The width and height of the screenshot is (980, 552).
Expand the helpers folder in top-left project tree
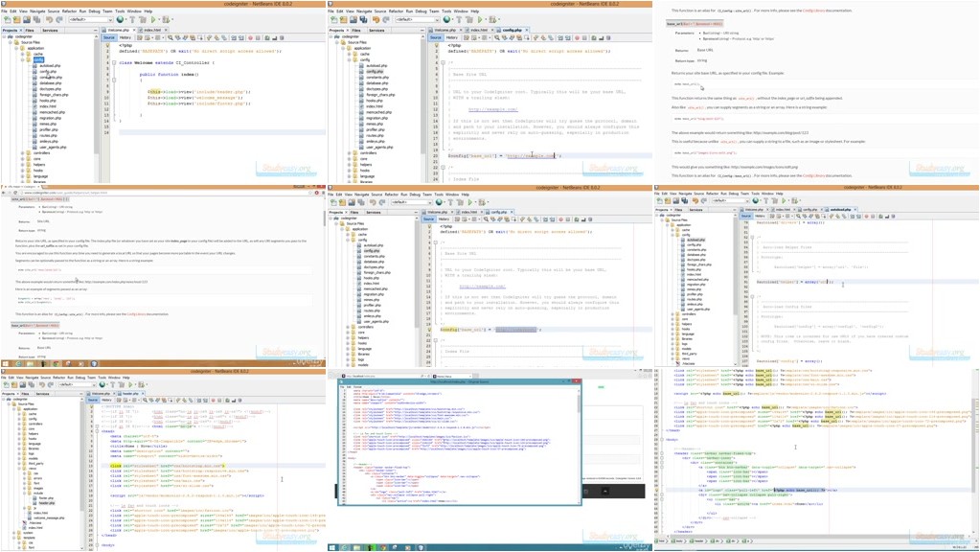pos(22,165)
